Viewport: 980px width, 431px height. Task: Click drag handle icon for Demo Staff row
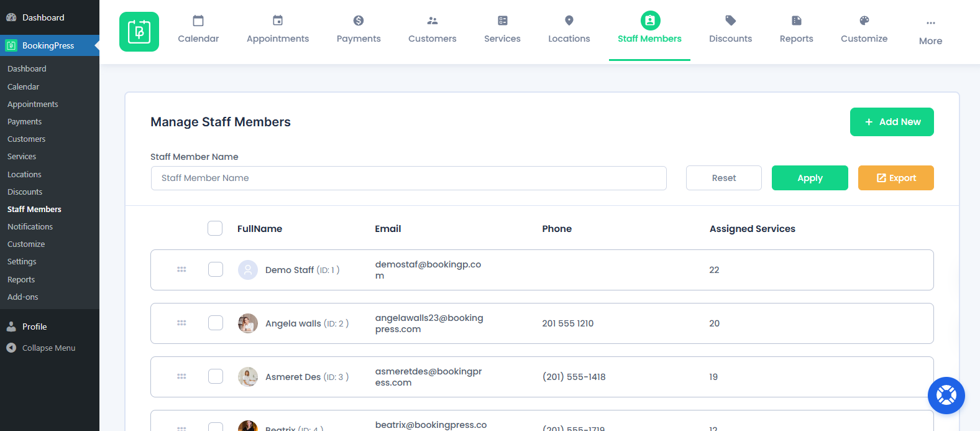pos(181,270)
